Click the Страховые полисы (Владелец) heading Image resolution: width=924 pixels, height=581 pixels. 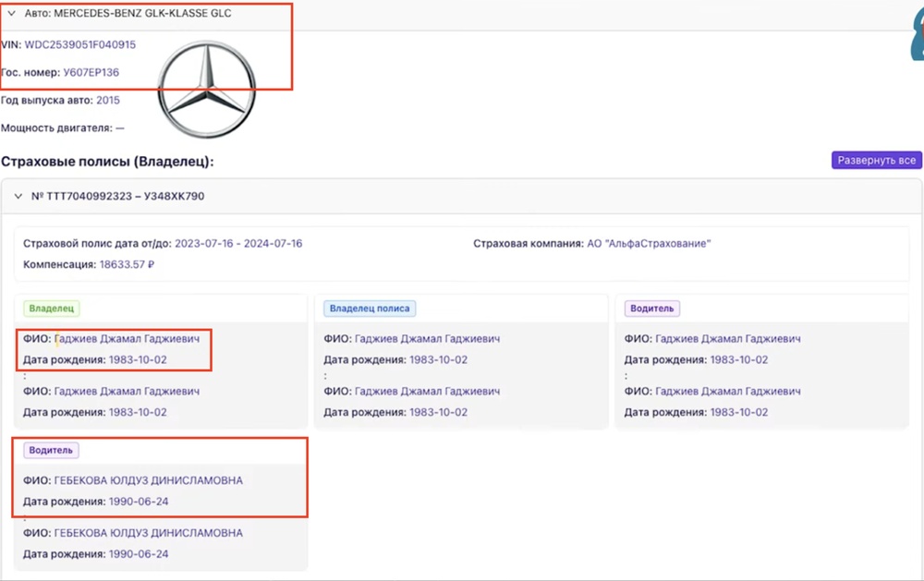coord(107,161)
